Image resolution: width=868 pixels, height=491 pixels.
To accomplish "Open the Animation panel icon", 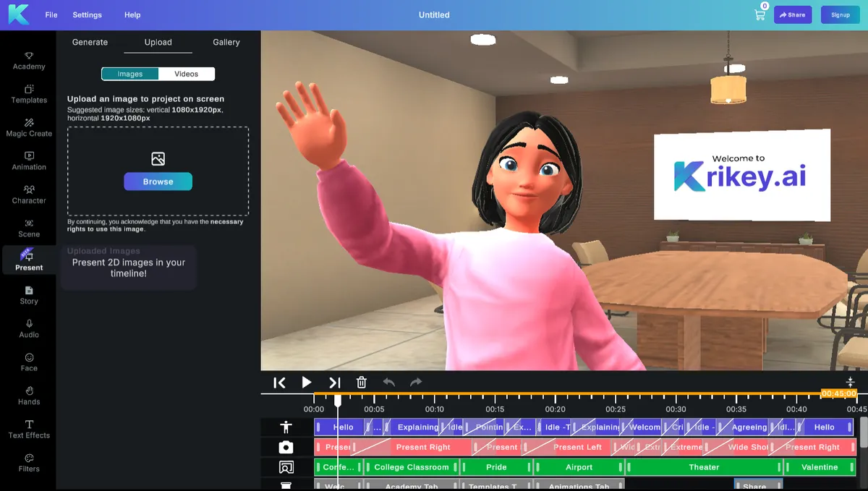I will point(29,161).
